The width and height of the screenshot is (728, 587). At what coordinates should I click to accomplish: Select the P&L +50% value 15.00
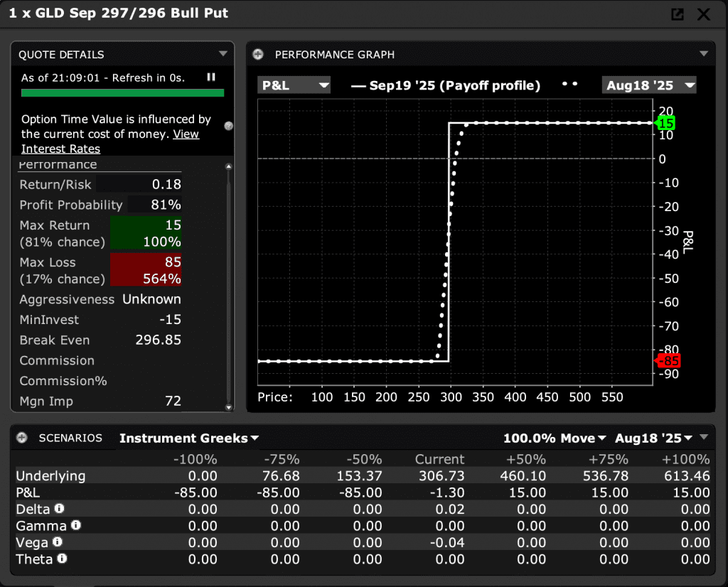click(528, 492)
